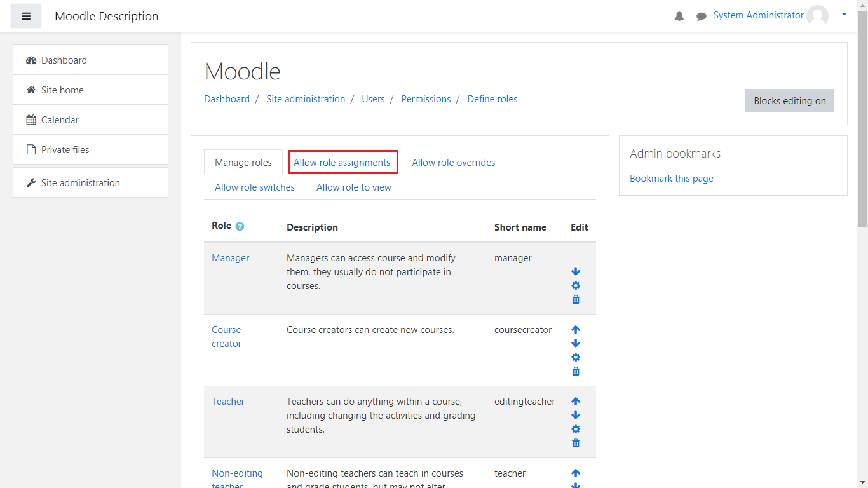This screenshot has width=868, height=488.
Task: Edit Teacher role settings gear
Action: click(576, 430)
